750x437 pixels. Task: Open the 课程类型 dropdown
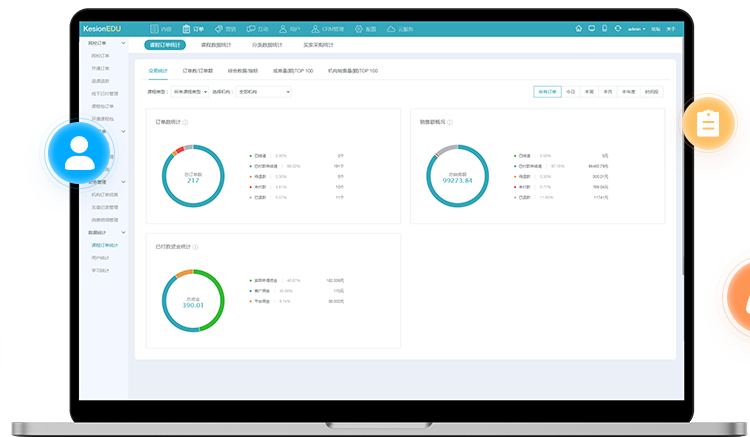tap(190, 91)
